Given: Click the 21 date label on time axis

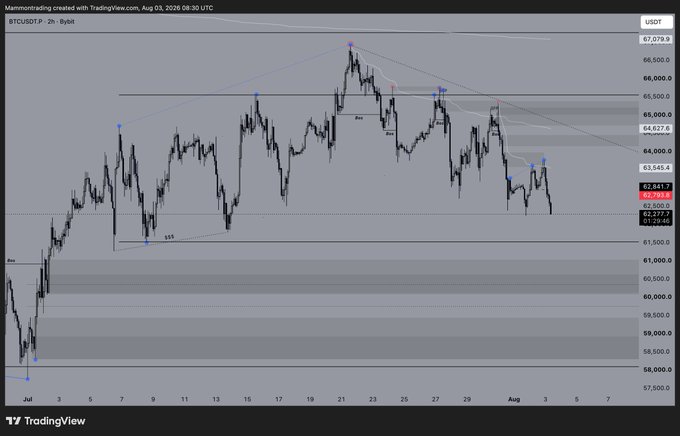Looking at the screenshot, I should pyautogui.click(x=341, y=400).
